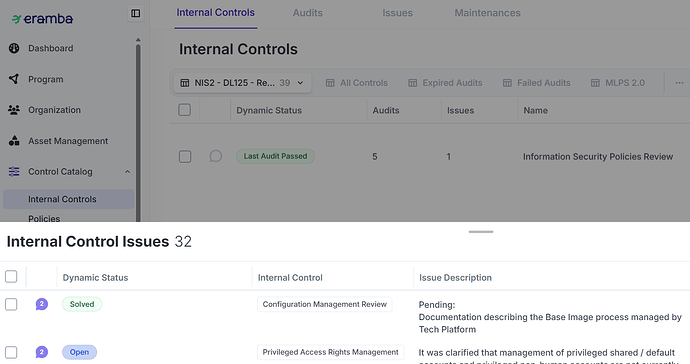This screenshot has height=364, width=690.
Task: Click the sidebar vertical scrollbar
Action: [x=138, y=132]
